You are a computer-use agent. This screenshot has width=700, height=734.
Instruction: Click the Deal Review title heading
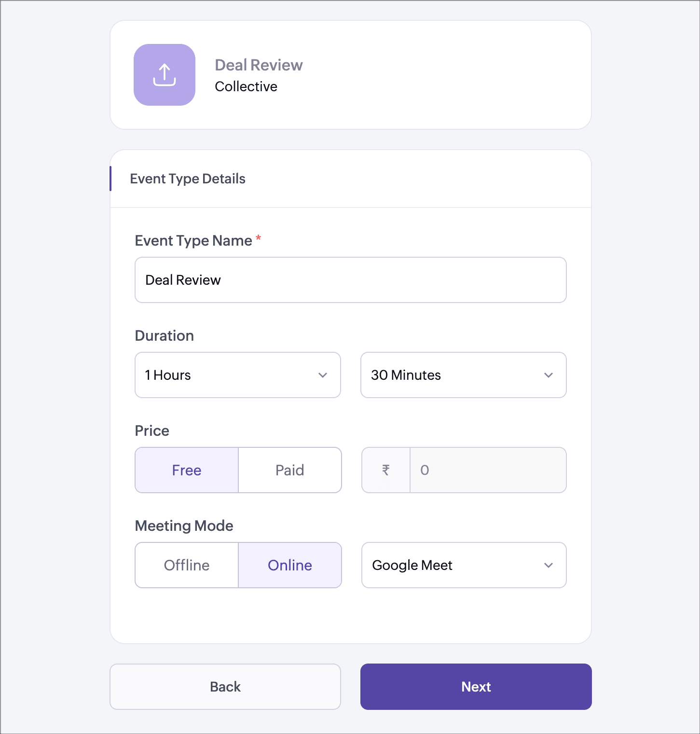coord(259,65)
